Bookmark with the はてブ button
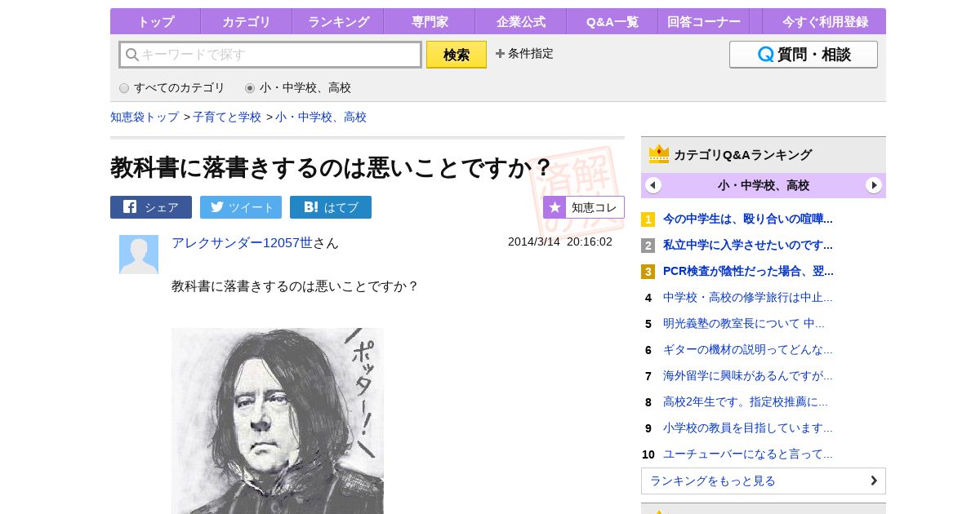The height and width of the screenshot is (514, 980). pyautogui.click(x=331, y=207)
